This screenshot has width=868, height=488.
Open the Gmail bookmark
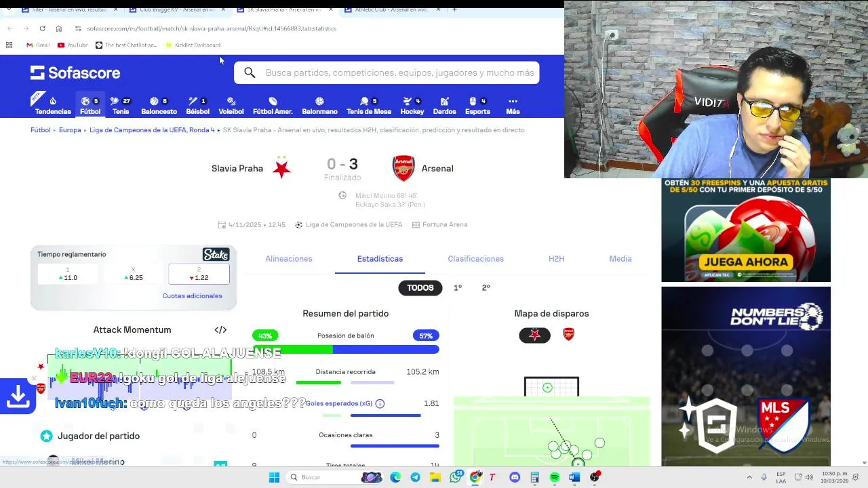38,45
